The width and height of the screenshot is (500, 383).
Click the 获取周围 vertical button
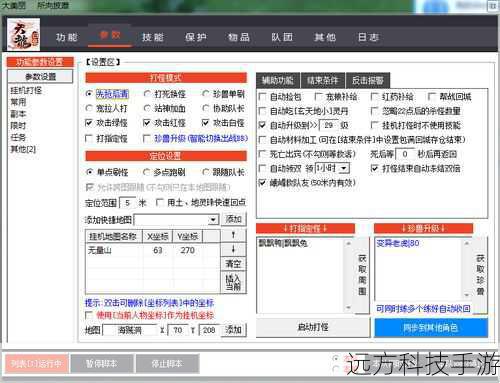point(362,275)
